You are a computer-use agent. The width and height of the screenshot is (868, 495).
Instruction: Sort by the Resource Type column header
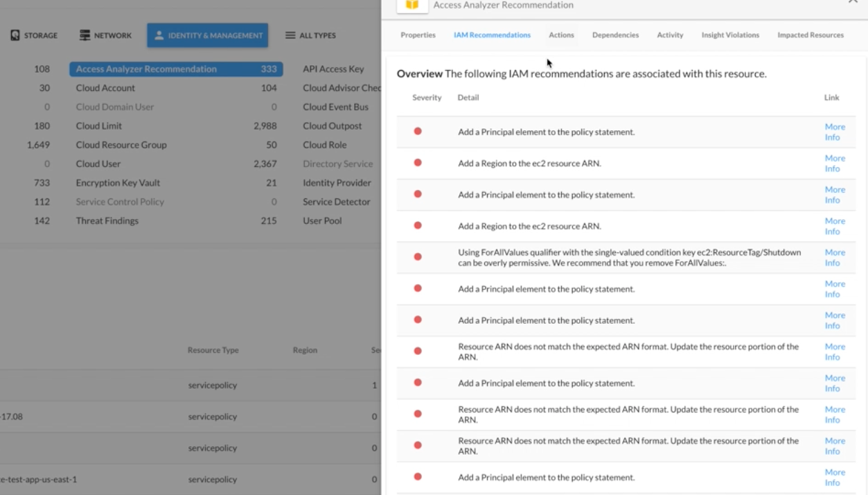tap(213, 350)
